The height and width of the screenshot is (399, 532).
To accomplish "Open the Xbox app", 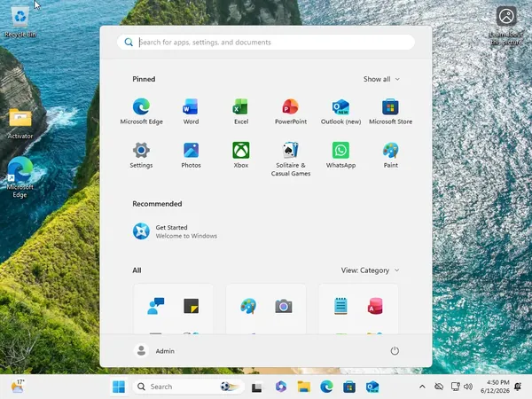I will click(x=241, y=155).
